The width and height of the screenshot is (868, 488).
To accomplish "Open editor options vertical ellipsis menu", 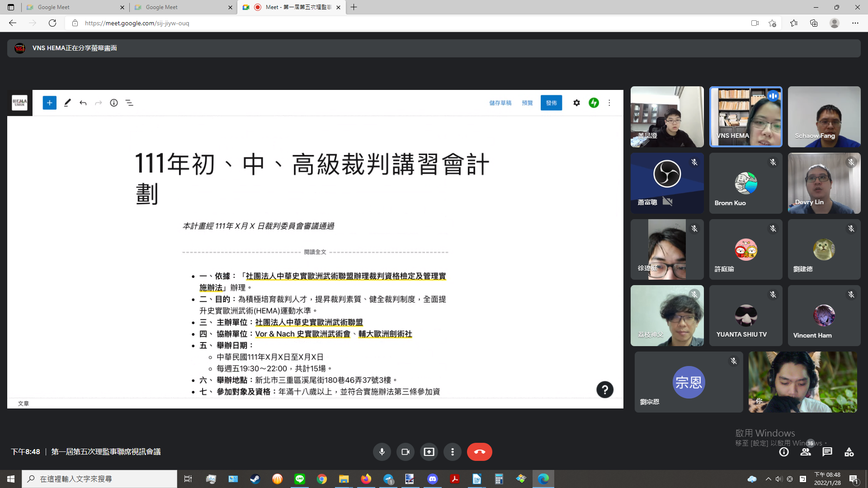I will coord(609,103).
